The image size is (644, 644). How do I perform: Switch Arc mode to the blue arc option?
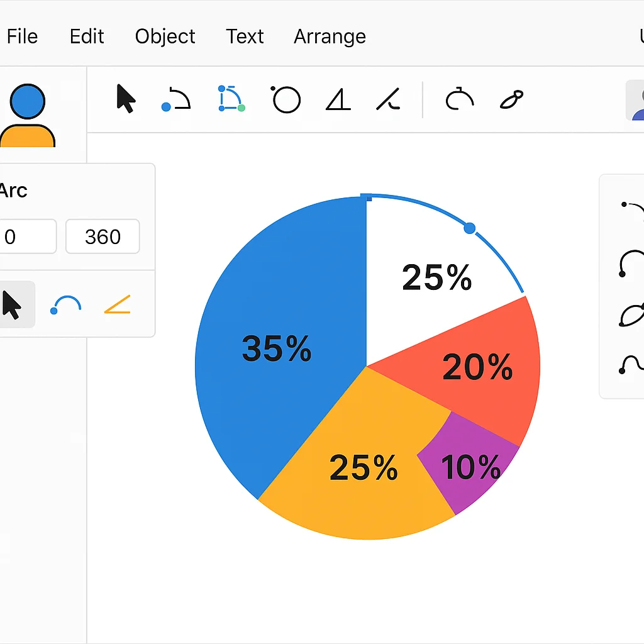(65, 304)
